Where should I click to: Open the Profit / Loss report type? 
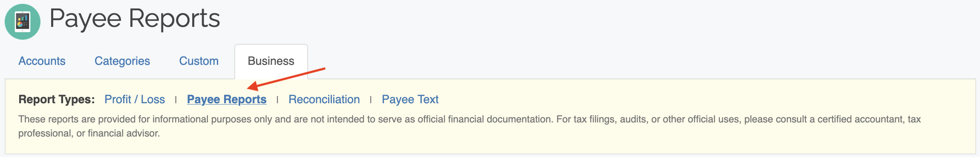point(135,99)
